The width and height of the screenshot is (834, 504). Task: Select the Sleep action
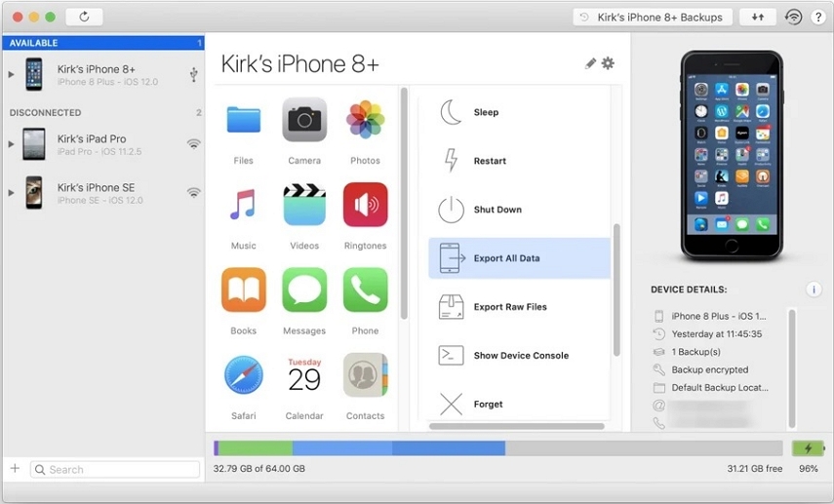pyautogui.click(x=519, y=112)
